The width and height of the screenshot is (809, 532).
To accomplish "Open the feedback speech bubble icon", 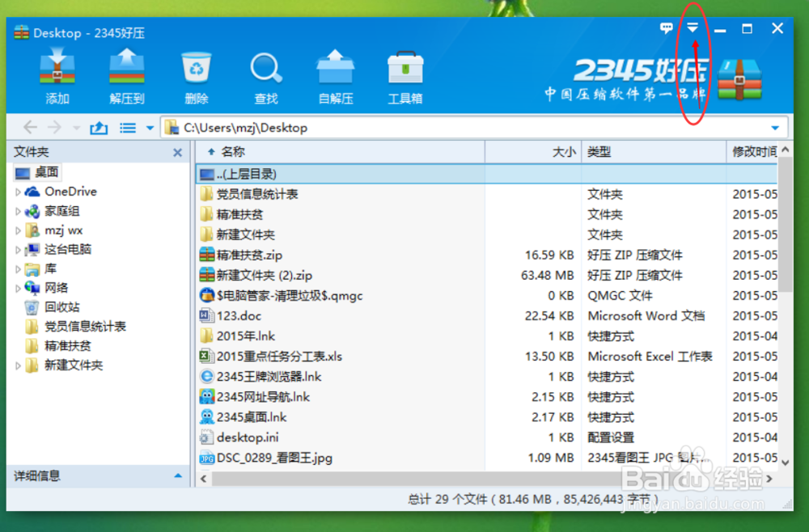I will coord(667,27).
